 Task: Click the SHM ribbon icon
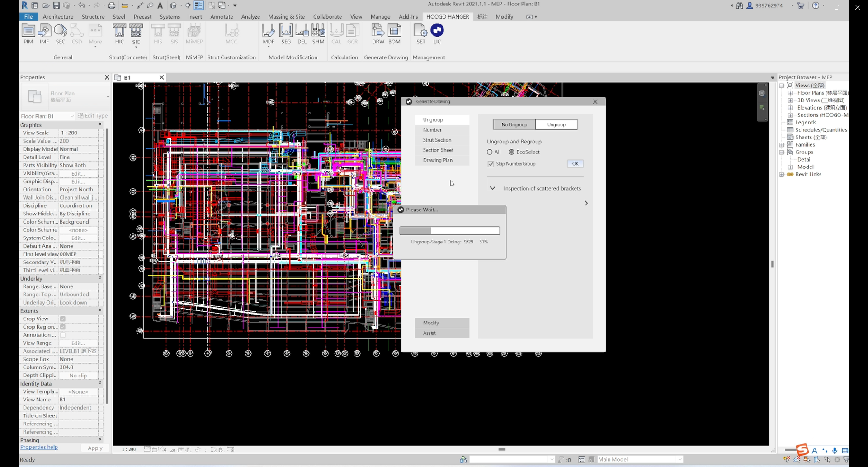click(318, 31)
